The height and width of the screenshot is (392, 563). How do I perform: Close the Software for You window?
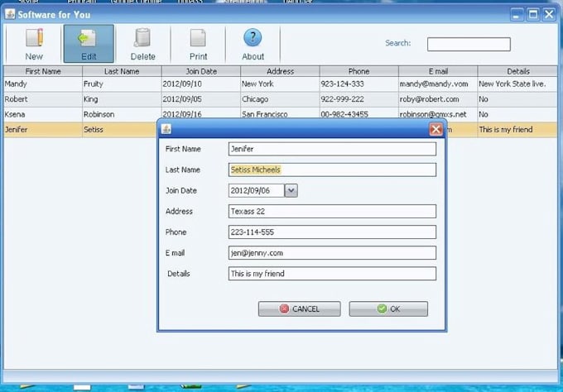pyautogui.click(x=549, y=14)
